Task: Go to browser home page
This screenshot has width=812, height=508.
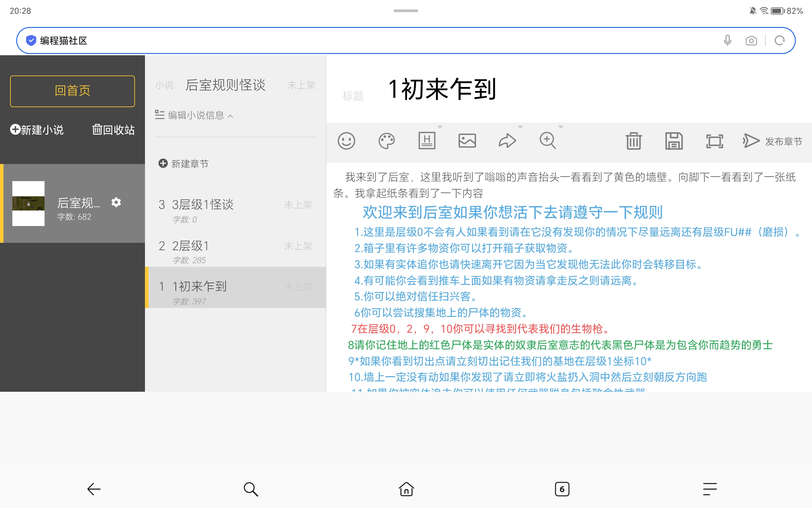Action: point(406,489)
